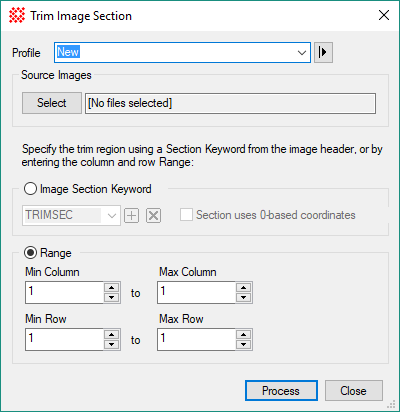Viewport: 400px width, 412px height.
Task: Close the Trim Image Section window
Action: 384,15
